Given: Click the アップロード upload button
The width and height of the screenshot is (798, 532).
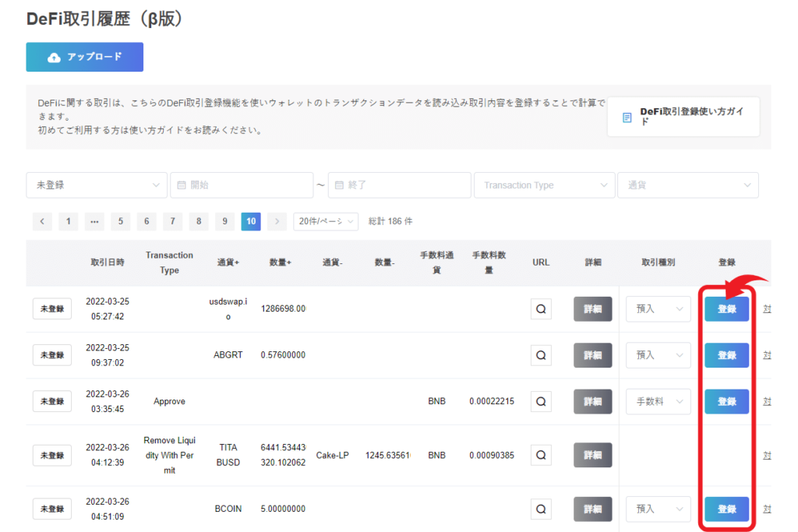Looking at the screenshot, I should pyautogui.click(x=84, y=57).
